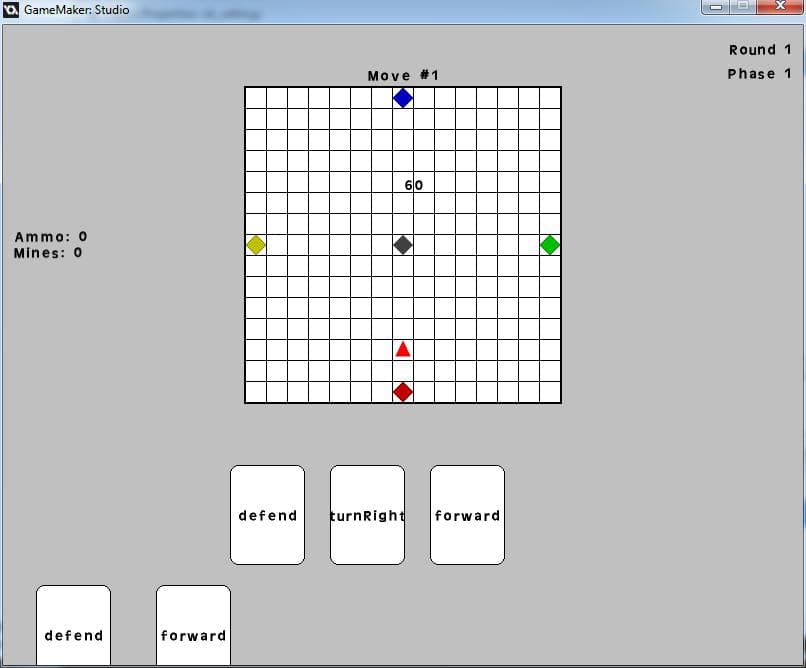Click the dark gray diamond in the board center
The width and height of the screenshot is (806, 668).
[x=403, y=245]
